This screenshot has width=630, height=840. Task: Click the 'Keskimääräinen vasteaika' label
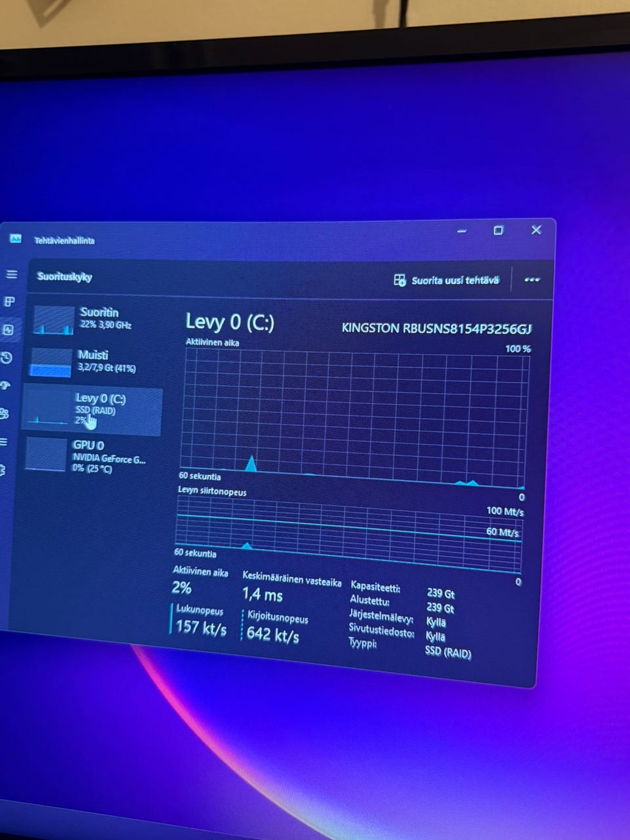pos(291,579)
